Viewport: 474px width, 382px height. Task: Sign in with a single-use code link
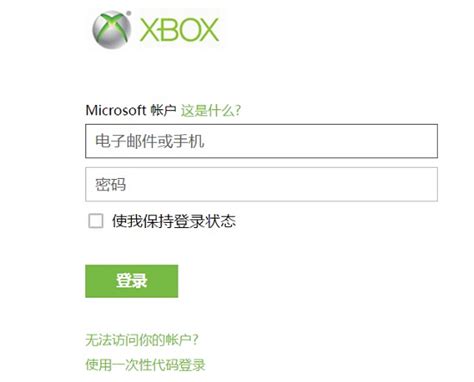145,365
